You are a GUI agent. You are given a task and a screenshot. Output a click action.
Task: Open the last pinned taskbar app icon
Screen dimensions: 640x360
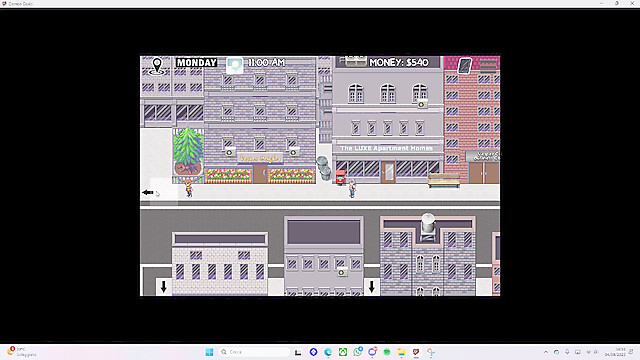[x=431, y=352]
